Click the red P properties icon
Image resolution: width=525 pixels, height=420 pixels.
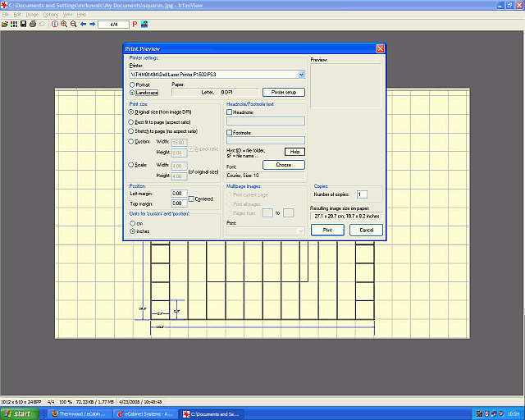tap(135, 24)
